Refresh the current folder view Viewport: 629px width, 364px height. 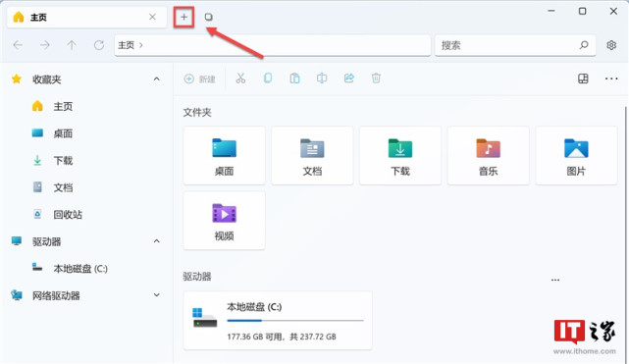pos(99,45)
